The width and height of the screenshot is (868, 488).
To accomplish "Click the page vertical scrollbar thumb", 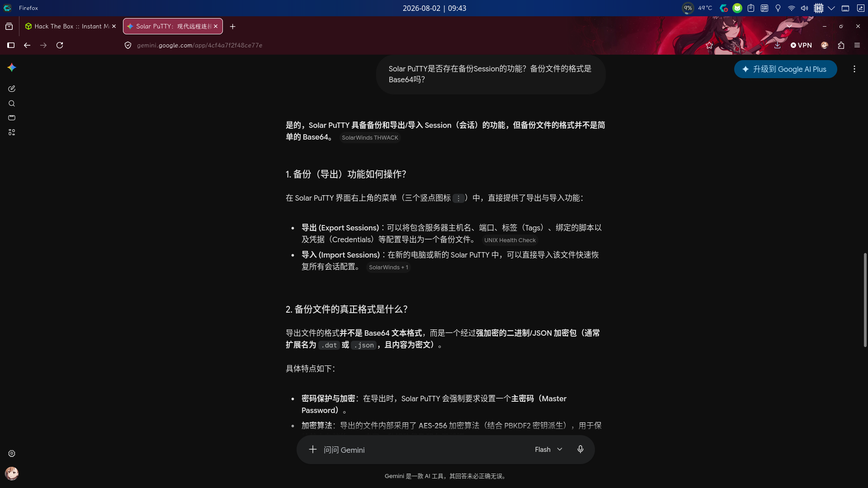I will [865, 300].
